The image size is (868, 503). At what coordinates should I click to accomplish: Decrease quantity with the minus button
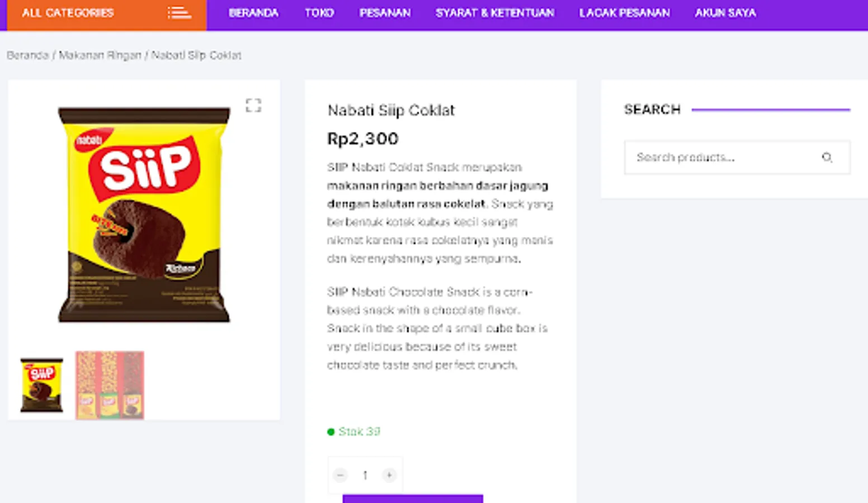340,475
